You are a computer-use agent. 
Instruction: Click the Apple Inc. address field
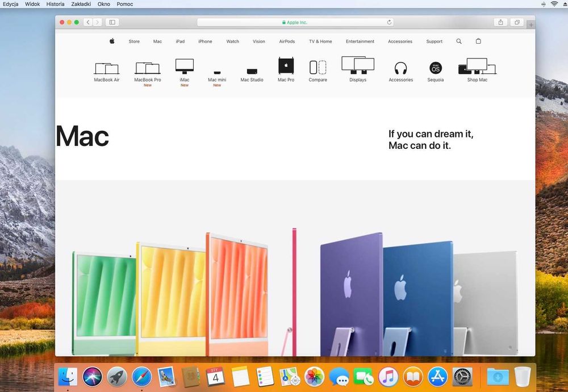pyautogui.click(x=295, y=22)
